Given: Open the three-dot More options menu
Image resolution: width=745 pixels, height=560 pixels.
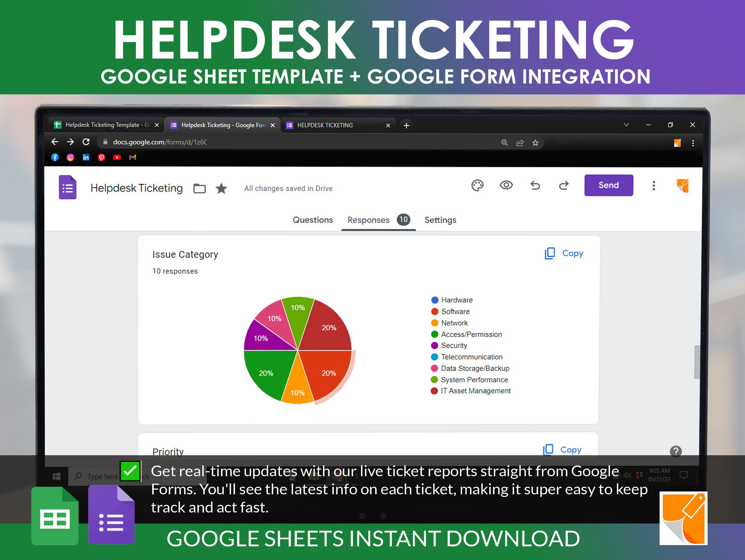Looking at the screenshot, I should 654,185.
